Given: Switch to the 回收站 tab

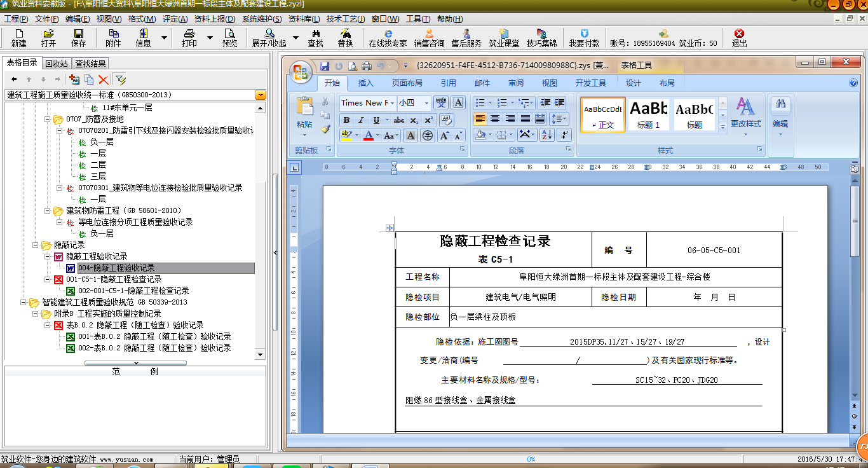Looking at the screenshot, I should [x=57, y=63].
